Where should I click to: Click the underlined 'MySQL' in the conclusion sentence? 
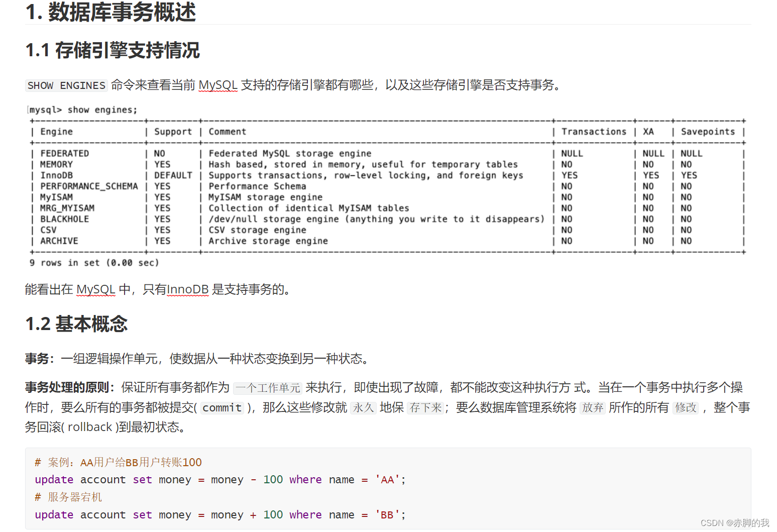click(x=96, y=289)
